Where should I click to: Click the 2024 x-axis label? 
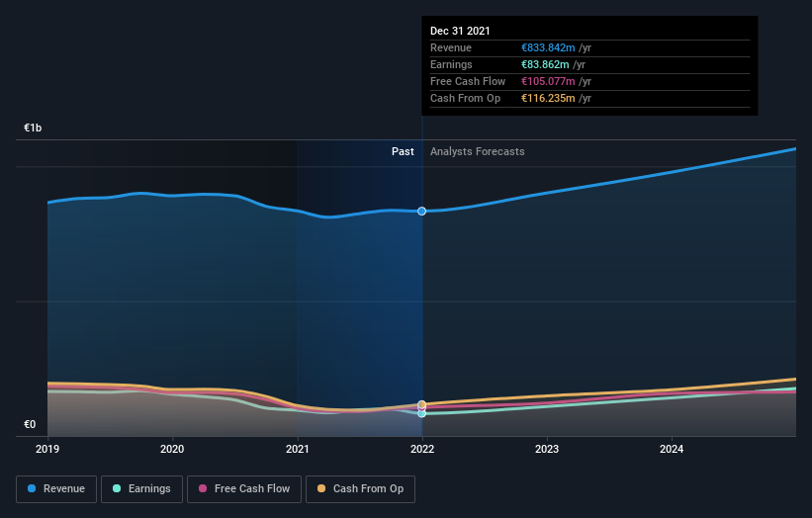tap(672, 449)
